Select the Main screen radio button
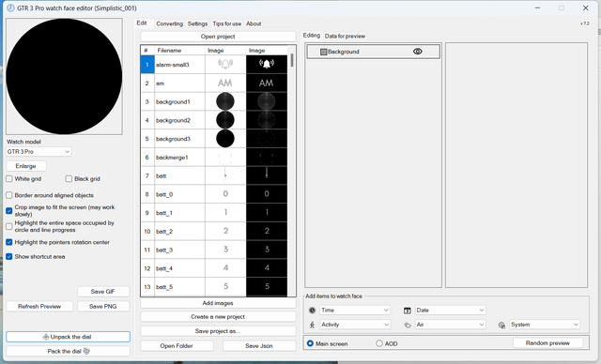Image resolution: width=601 pixels, height=364 pixels. [x=310, y=343]
